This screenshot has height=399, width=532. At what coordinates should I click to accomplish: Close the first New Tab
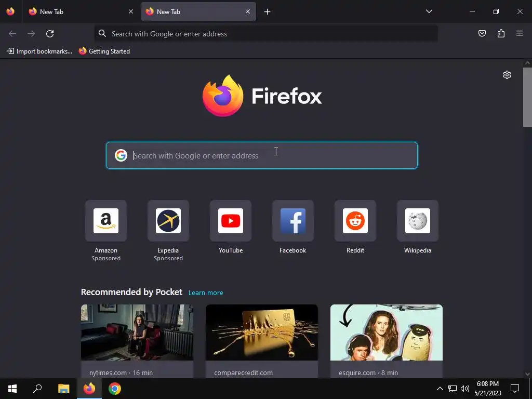[x=131, y=11]
